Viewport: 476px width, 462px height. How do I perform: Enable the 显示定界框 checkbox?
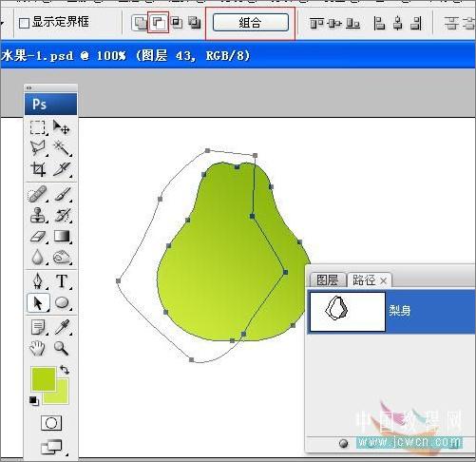[x=24, y=23]
